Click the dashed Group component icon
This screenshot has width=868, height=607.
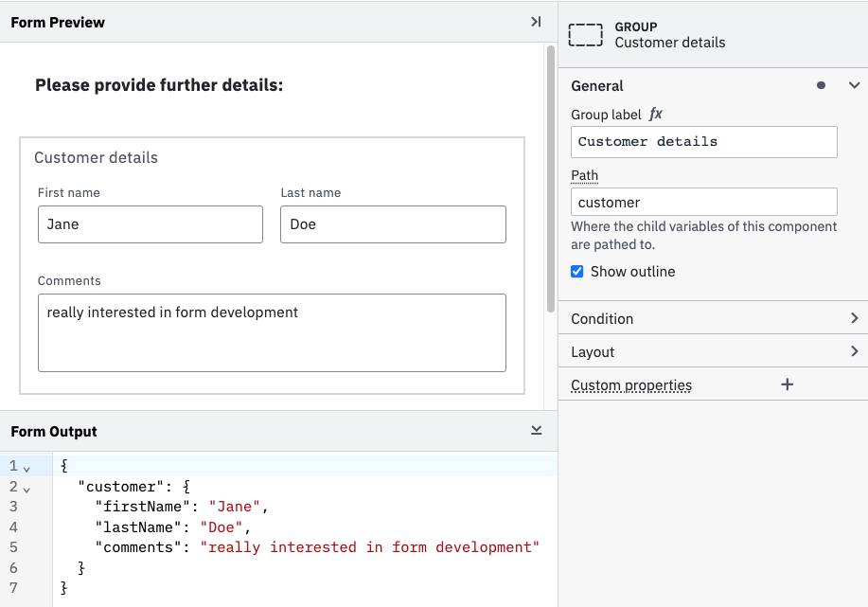click(586, 35)
